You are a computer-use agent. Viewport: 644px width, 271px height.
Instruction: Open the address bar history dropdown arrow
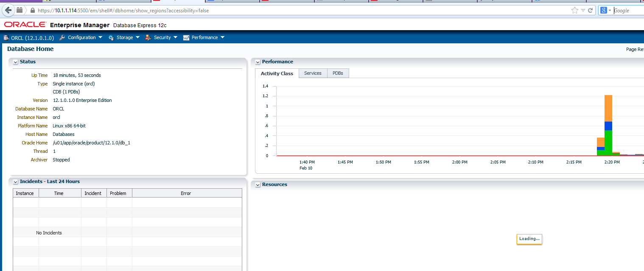click(583, 10)
